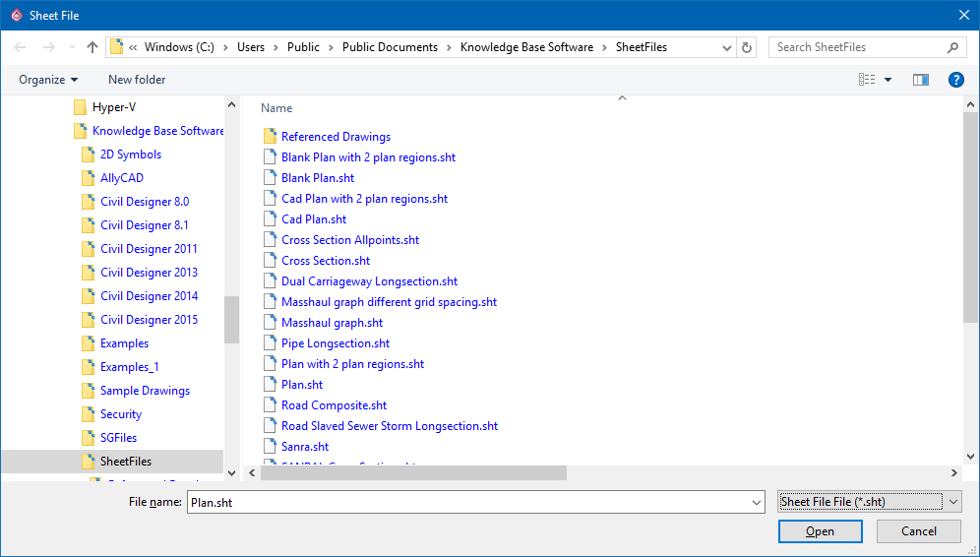This screenshot has height=557, width=980.
Task: Open the view options dropdown arrow
Action: 888,80
